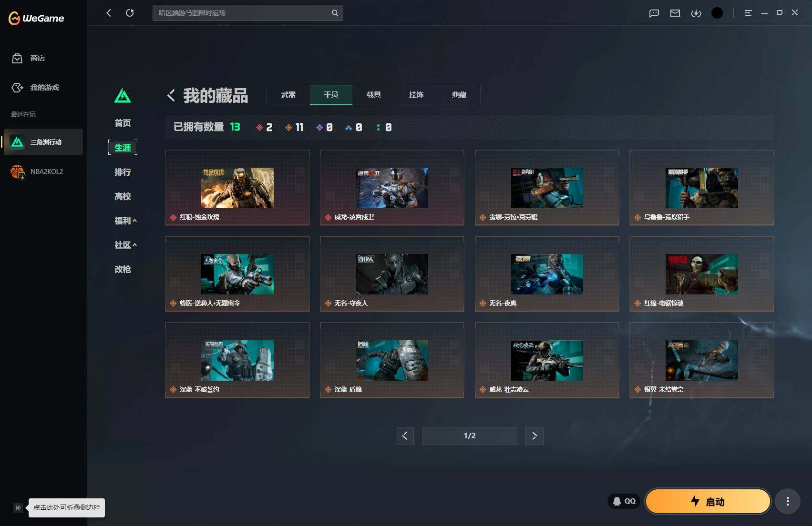Open the 排行 rankings section
Image resolution: width=812 pixels, height=526 pixels.
point(123,172)
